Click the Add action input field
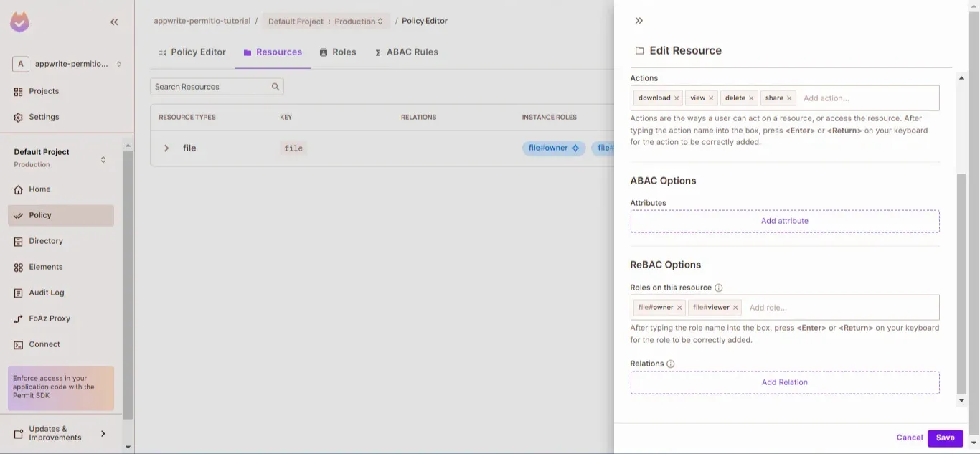This screenshot has height=454, width=980. click(868, 98)
